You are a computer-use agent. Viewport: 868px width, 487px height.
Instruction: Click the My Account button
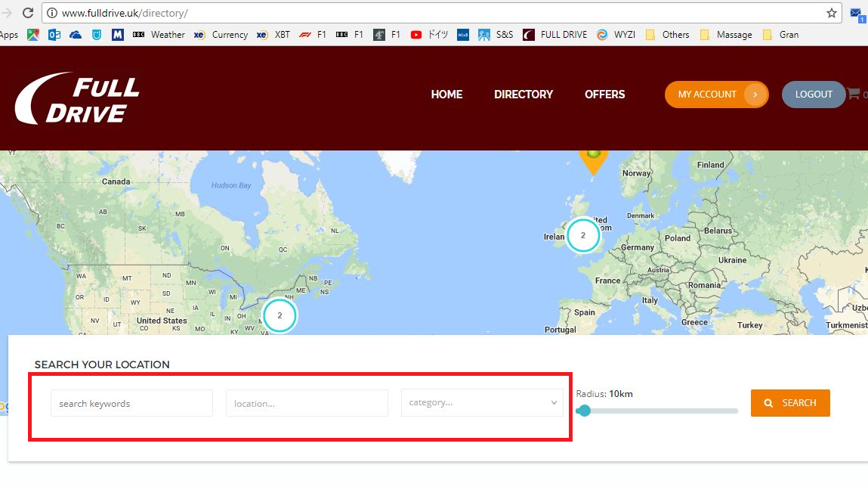[716, 95]
